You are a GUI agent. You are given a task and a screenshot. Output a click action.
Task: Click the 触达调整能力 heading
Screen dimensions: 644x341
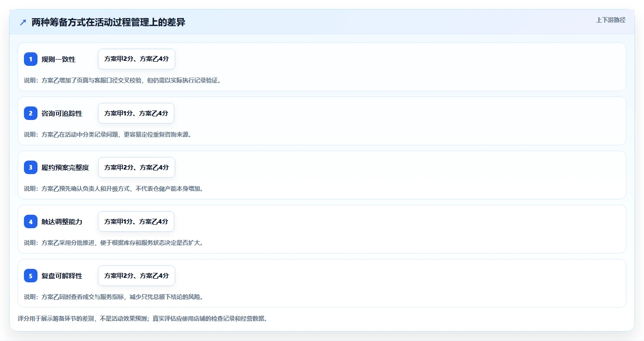(x=62, y=221)
